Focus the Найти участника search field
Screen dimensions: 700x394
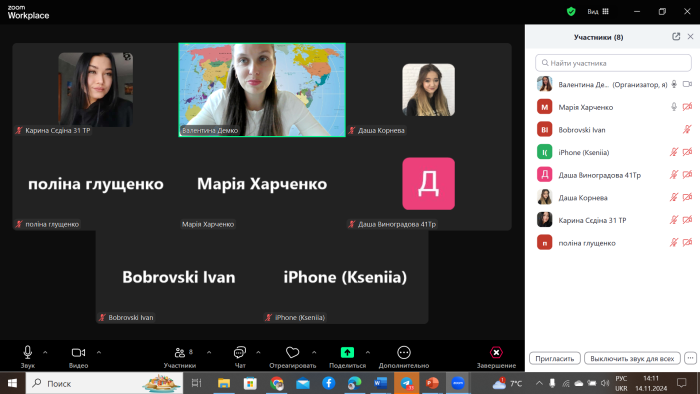point(613,63)
